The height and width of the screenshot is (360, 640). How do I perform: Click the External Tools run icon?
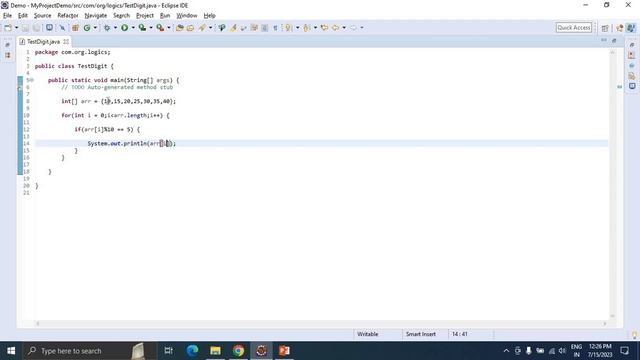160,28
